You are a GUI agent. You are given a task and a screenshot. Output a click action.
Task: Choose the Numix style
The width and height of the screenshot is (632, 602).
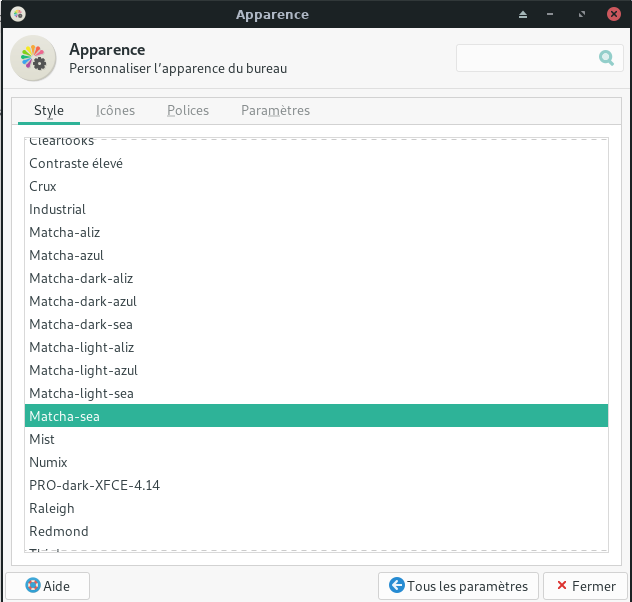[47, 462]
